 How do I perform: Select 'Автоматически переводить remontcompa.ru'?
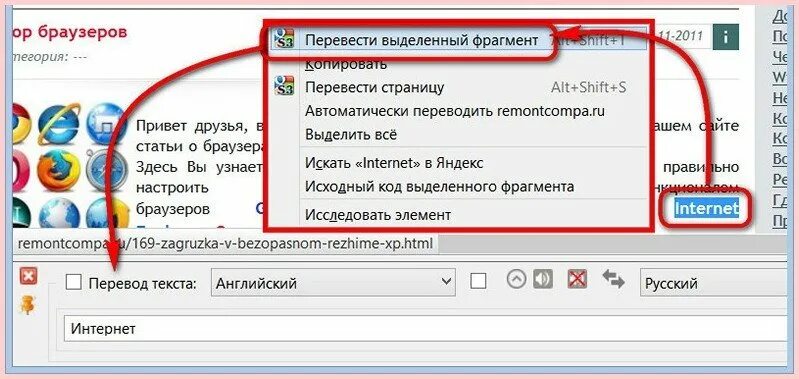458,111
